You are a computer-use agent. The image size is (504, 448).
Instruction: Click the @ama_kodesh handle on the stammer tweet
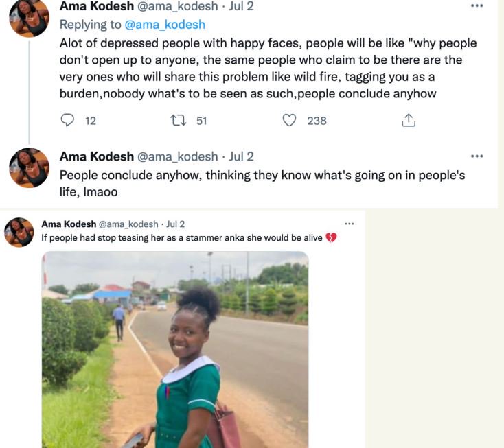coord(128,224)
